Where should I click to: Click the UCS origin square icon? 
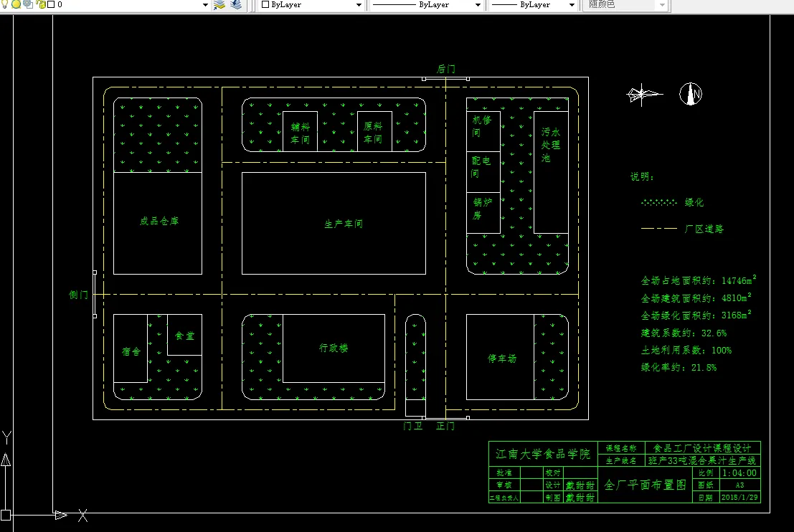click(6, 515)
